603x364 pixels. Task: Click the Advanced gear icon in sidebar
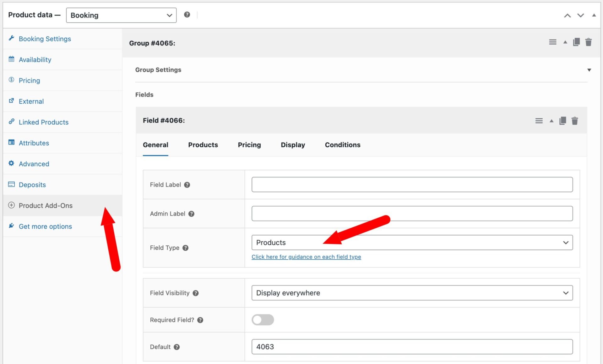[11, 163]
